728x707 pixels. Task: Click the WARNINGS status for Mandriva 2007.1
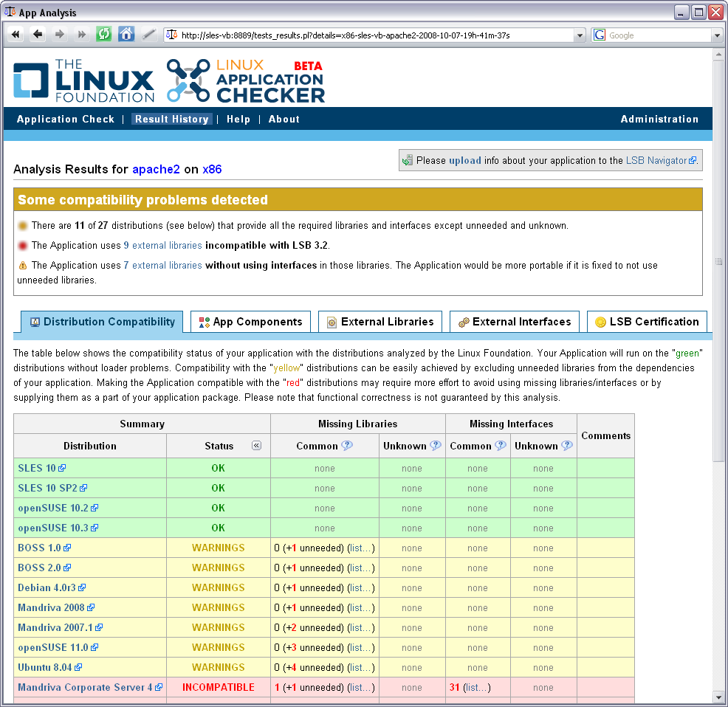[219, 627]
